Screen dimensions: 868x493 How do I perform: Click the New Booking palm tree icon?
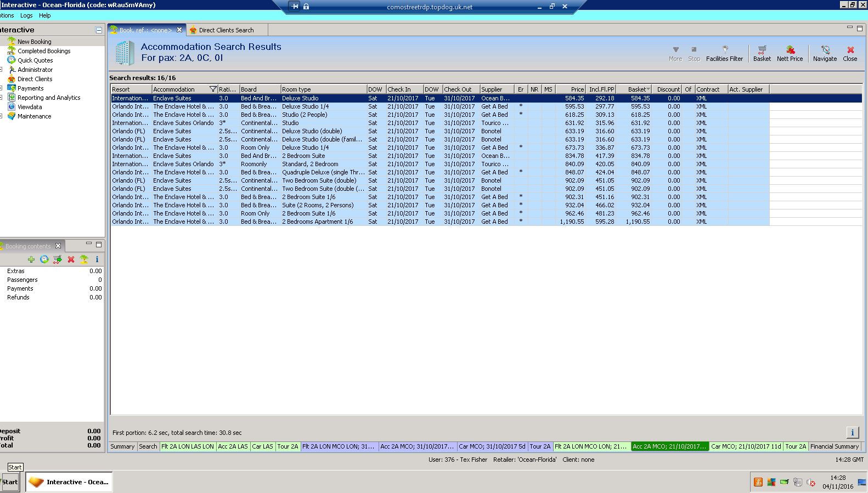point(11,41)
